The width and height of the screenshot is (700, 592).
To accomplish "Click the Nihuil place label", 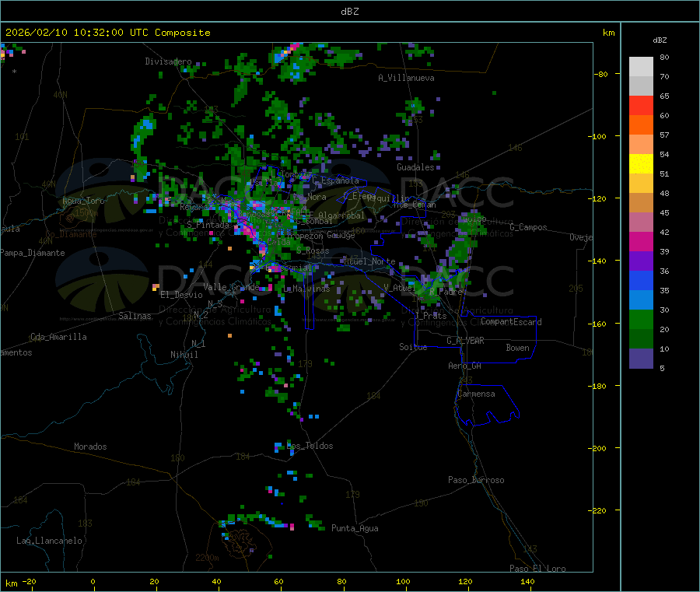I will 184,355.
